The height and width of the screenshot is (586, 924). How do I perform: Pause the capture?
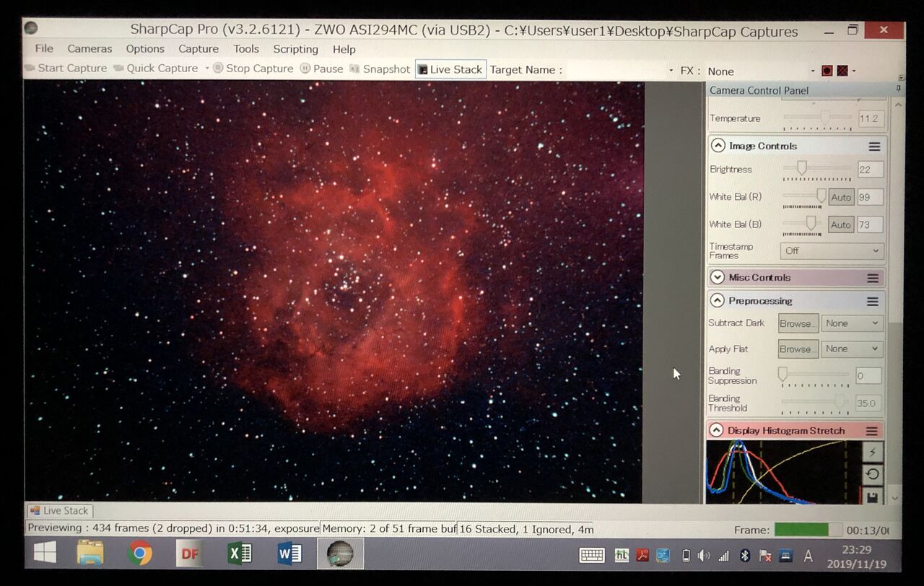[322, 69]
